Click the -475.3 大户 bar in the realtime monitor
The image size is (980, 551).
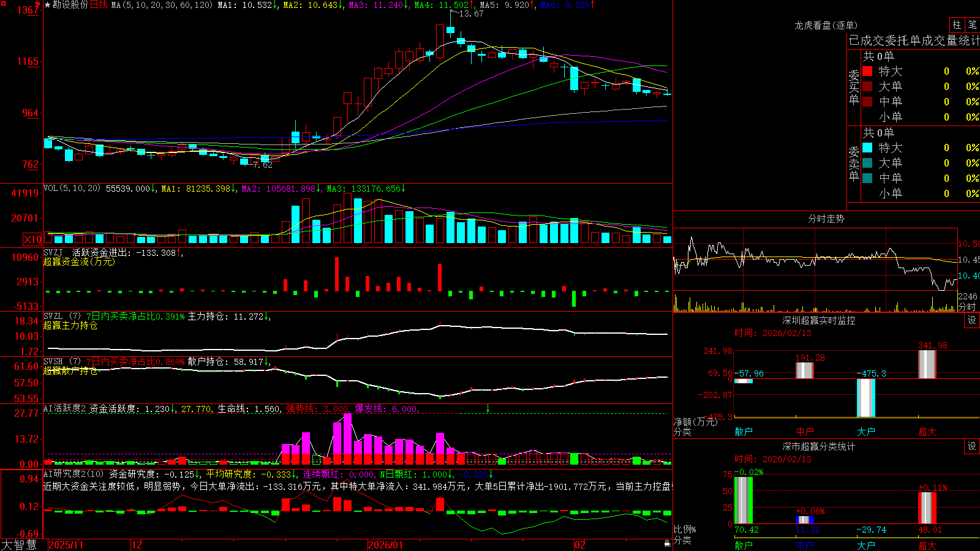click(x=866, y=398)
